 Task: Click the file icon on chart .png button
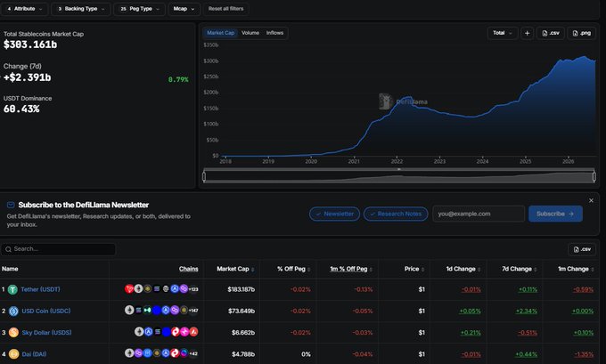(575, 33)
